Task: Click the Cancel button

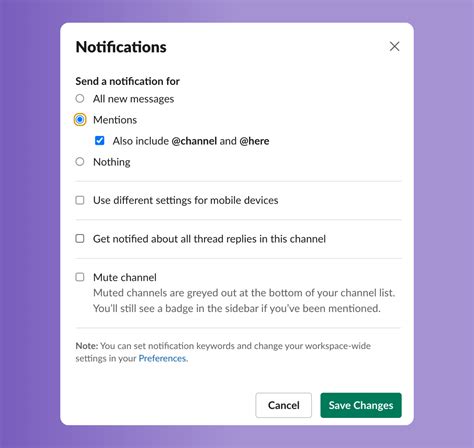Action: 284,405
